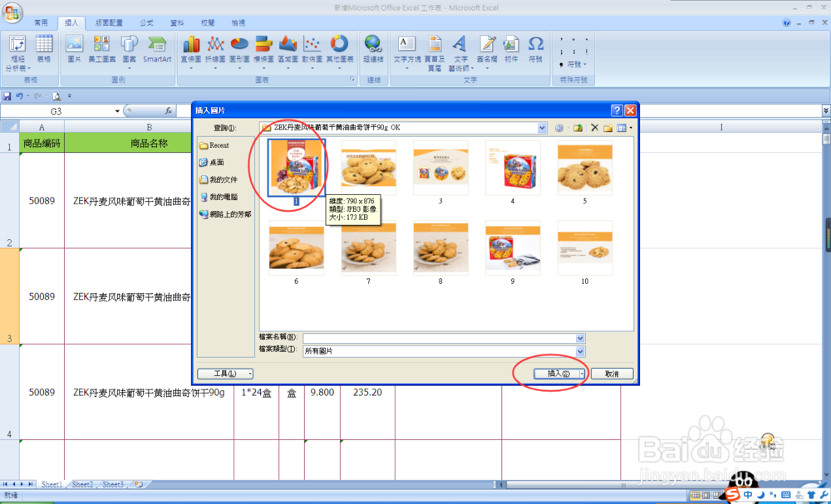The image size is (831, 504).
Task: Insert a Pie chart (圓形圖)
Action: pyautogui.click(x=239, y=45)
